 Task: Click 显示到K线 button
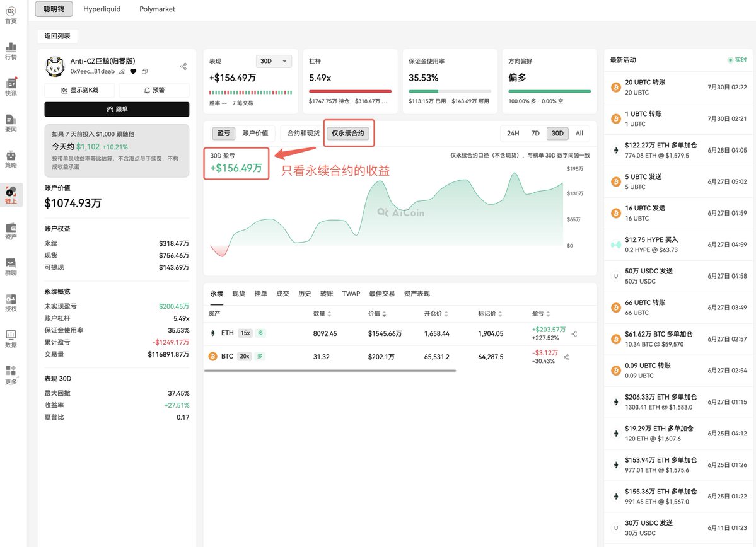(x=79, y=90)
